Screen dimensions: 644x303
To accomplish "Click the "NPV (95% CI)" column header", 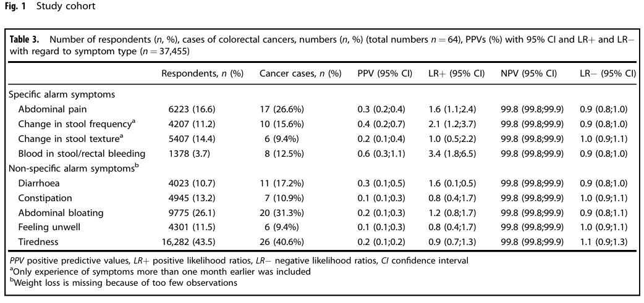I will [528, 73].
